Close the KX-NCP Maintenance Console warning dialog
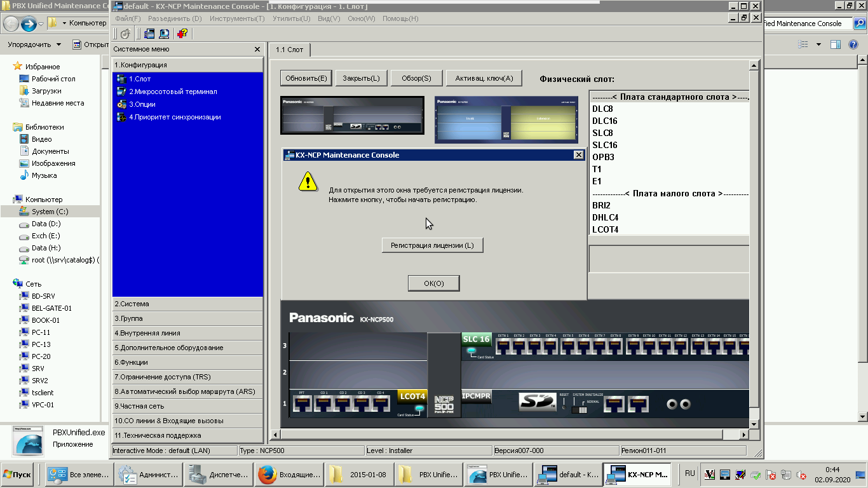The height and width of the screenshot is (488, 868). [x=578, y=155]
